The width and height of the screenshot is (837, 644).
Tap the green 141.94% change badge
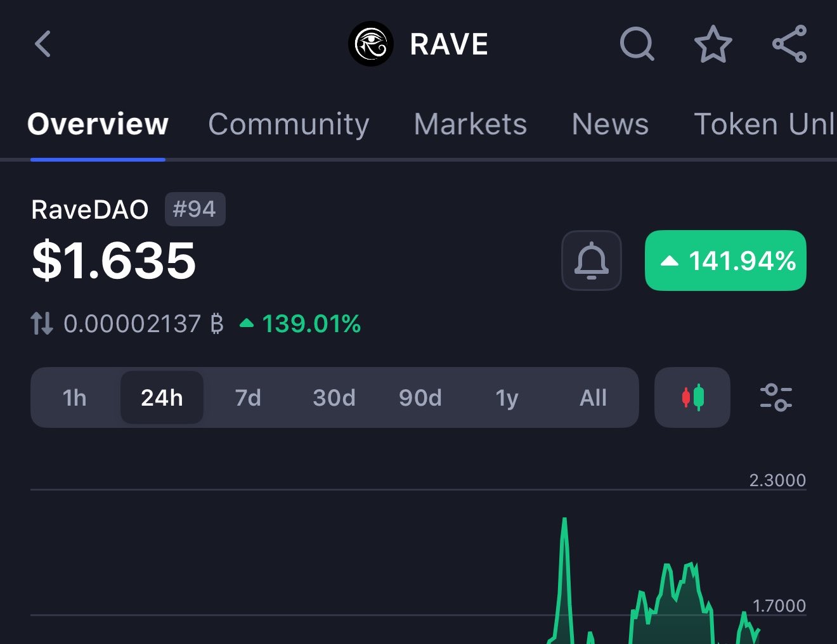point(725,261)
